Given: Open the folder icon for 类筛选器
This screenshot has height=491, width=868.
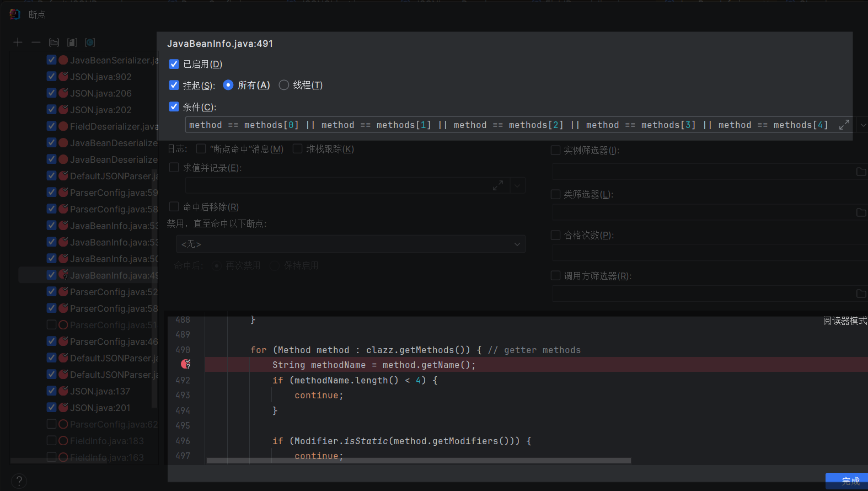Looking at the screenshot, I should 861,212.
